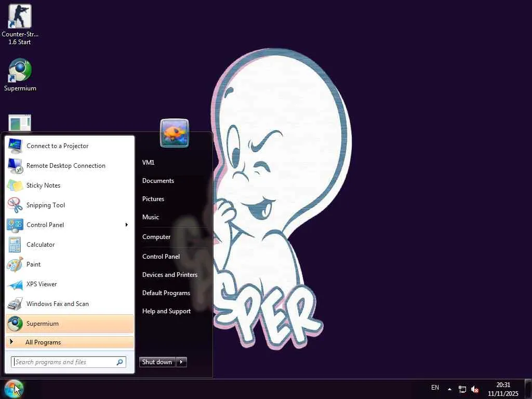Click the Control Panel icon in programs list
532x399 pixels.
click(x=15, y=225)
